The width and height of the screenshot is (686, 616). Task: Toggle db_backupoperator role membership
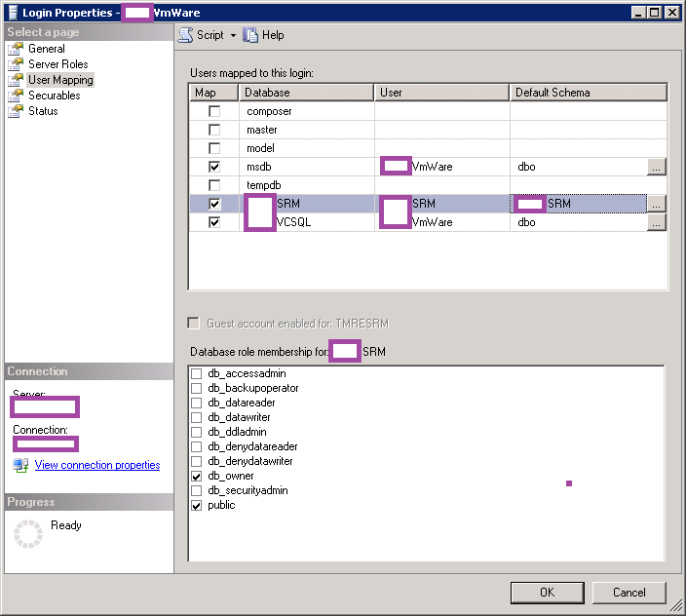197,388
